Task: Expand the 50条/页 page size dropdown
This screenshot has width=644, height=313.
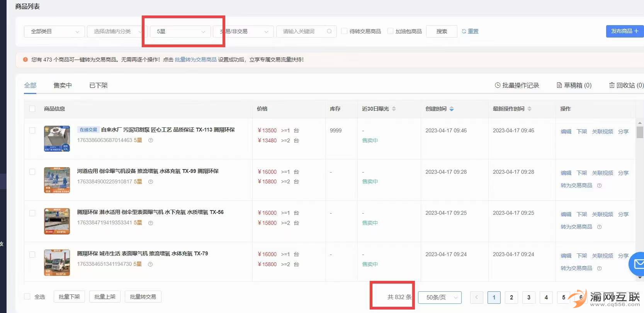Action: click(x=440, y=297)
